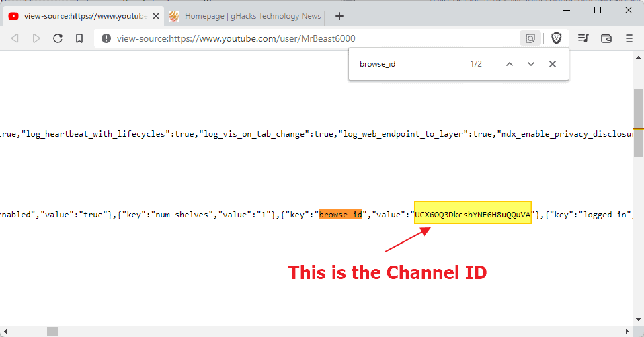Reload the view-source page
The image size is (644, 337).
pos(58,38)
